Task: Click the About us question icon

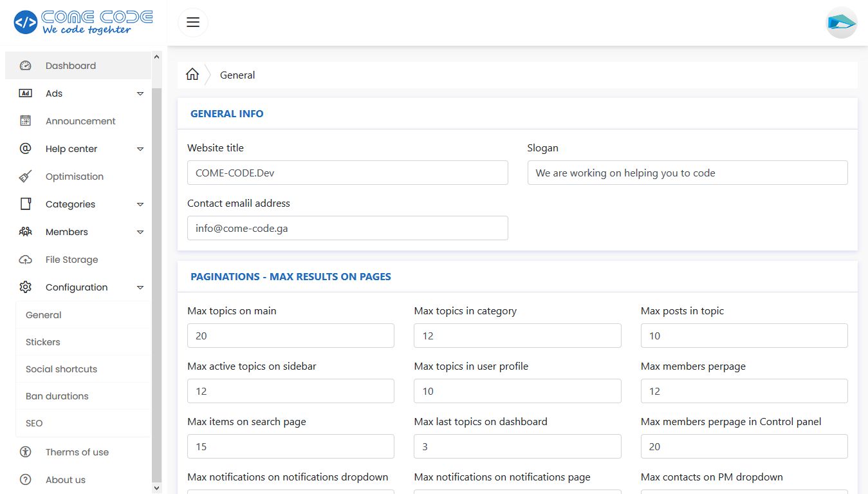Action: coord(26,480)
